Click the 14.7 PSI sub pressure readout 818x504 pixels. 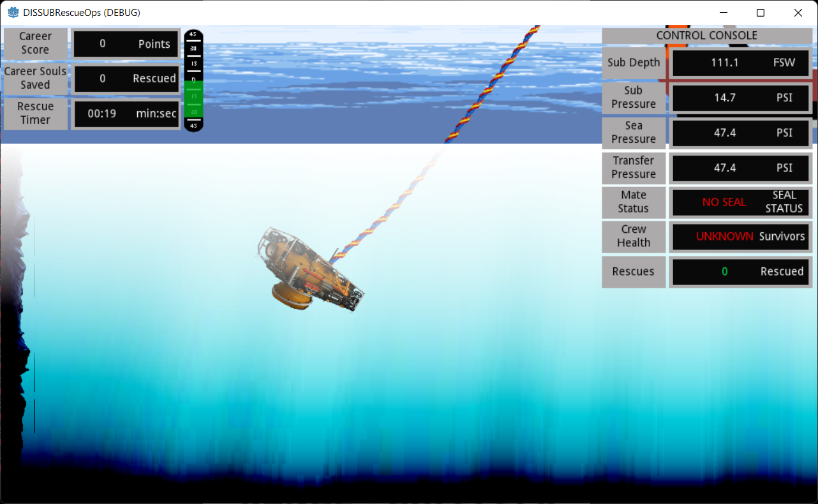(x=741, y=98)
